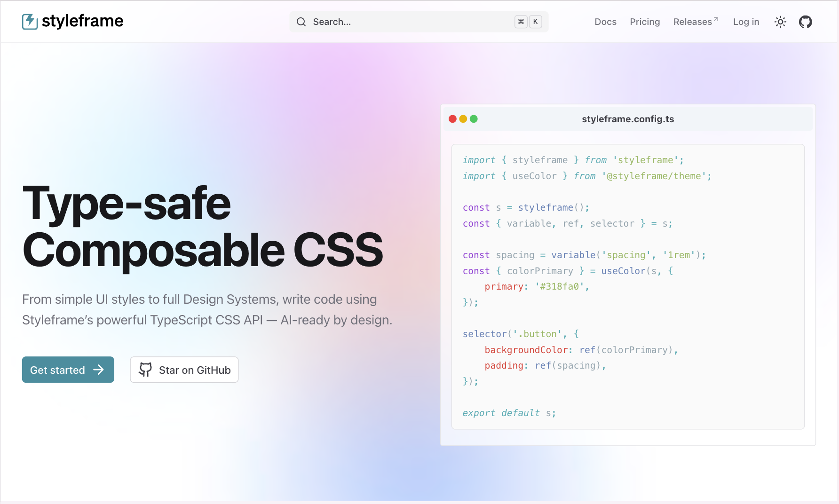This screenshot has width=839, height=504.
Task: Click the padding: ref(spacing) code line
Action: tap(545, 365)
